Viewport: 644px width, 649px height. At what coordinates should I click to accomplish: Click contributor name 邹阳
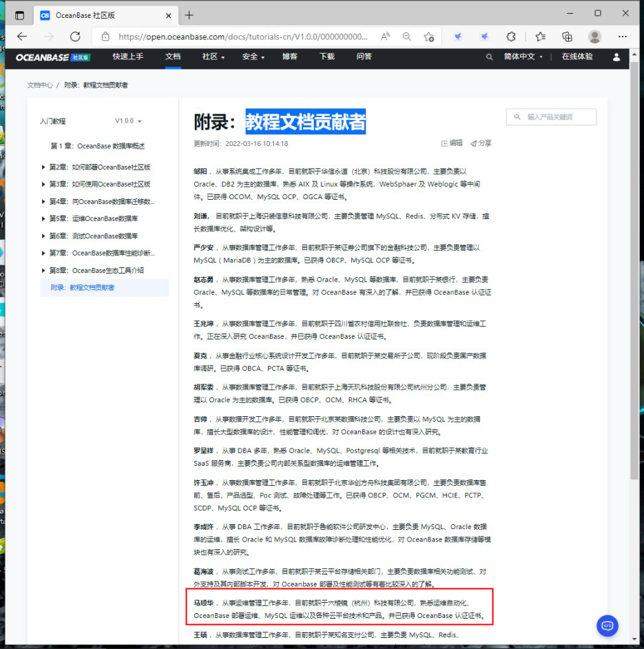(x=200, y=172)
